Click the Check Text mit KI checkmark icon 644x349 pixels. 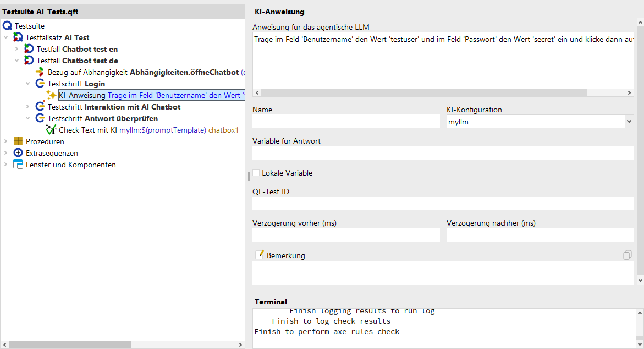(x=51, y=130)
